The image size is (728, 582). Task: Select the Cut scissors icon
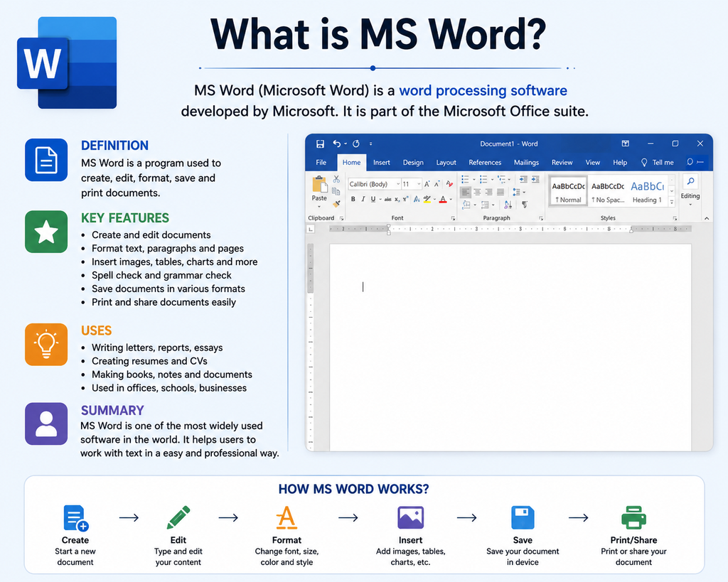(x=336, y=179)
